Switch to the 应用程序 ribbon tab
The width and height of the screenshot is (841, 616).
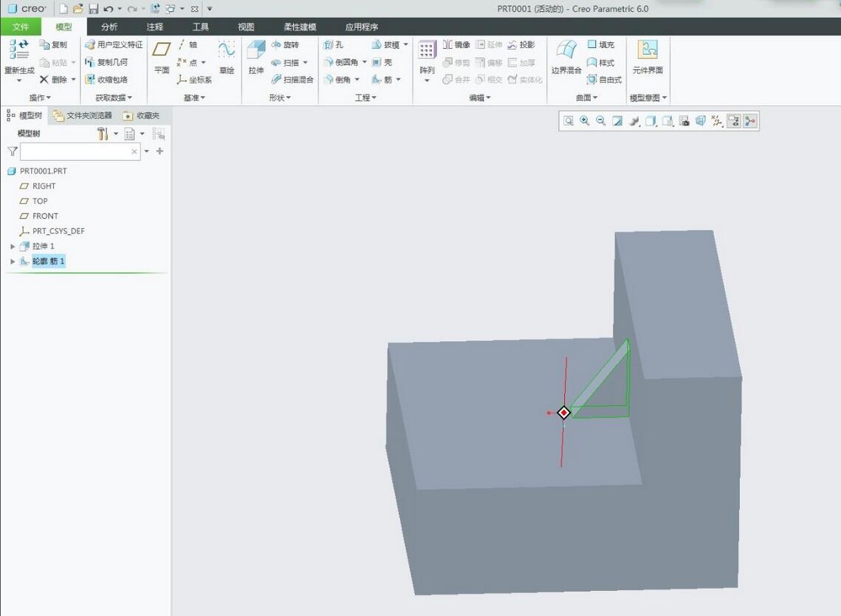362,27
